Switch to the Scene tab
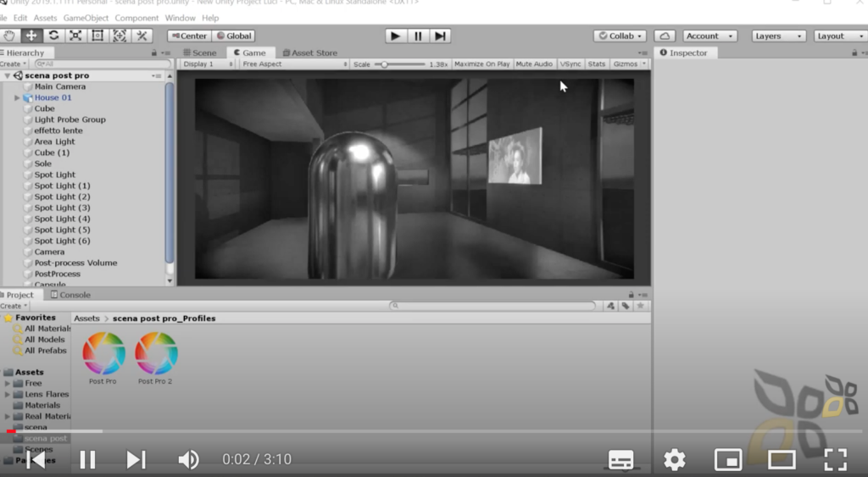The width and height of the screenshot is (868, 477). pyautogui.click(x=200, y=53)
